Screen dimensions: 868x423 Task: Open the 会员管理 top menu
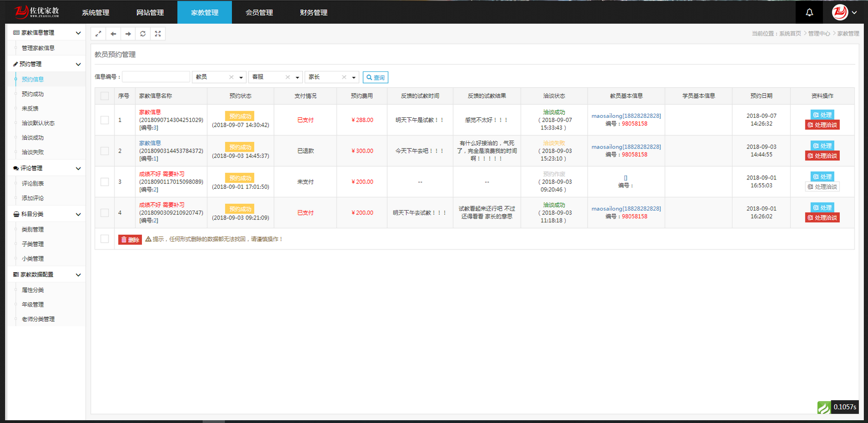click(x=259, y=13)
